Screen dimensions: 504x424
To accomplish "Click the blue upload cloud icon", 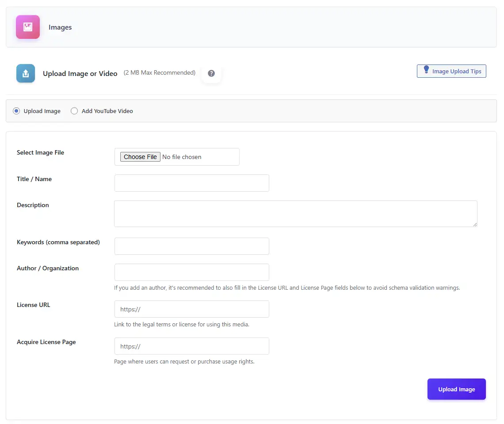I will (25, 73).
